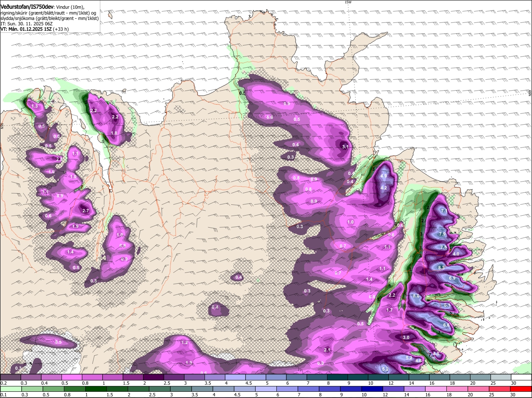This screenshot has height=398, width=532.
Task: Click the 'IT: Sun. 30. 11. 2025 06Z' line
Action: (27, 24)
